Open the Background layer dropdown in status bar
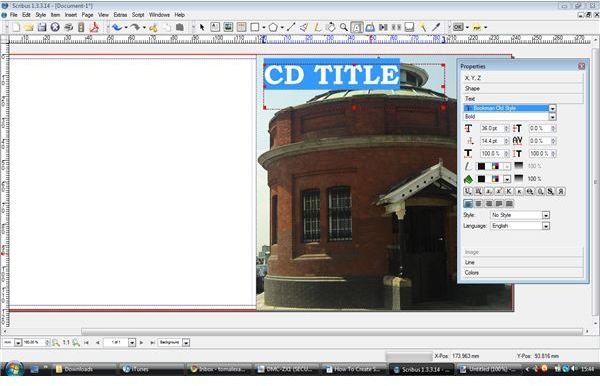Viewport: 600px width, 386px height. [186, 343]
